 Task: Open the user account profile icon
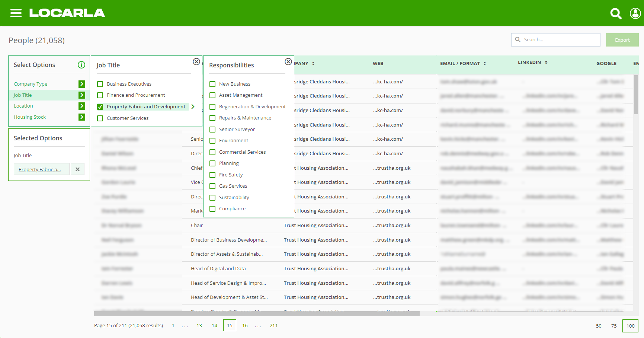point(635,13)
